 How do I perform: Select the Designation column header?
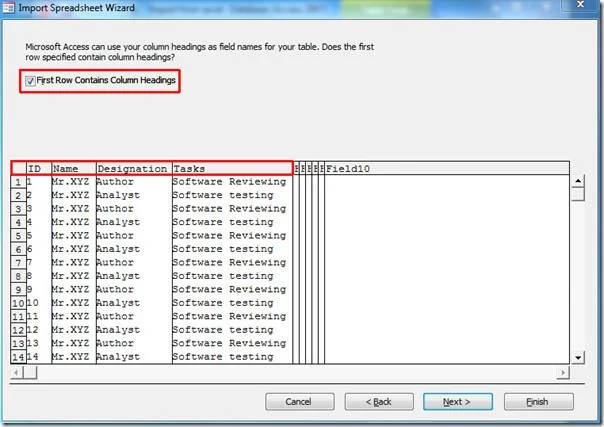134,169
